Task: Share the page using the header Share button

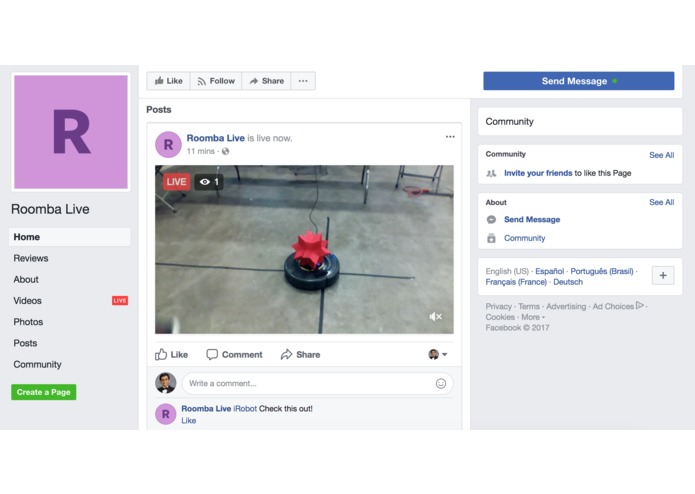Action: [266, 81]
